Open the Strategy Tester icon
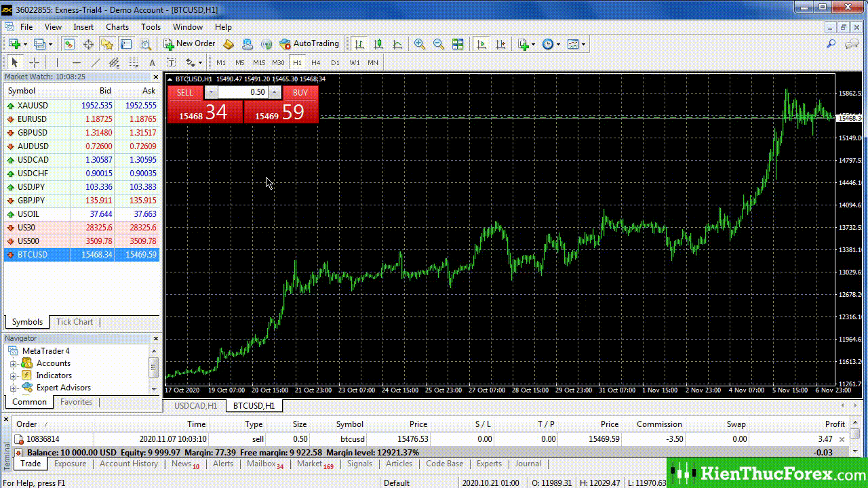 pos(145,44)
